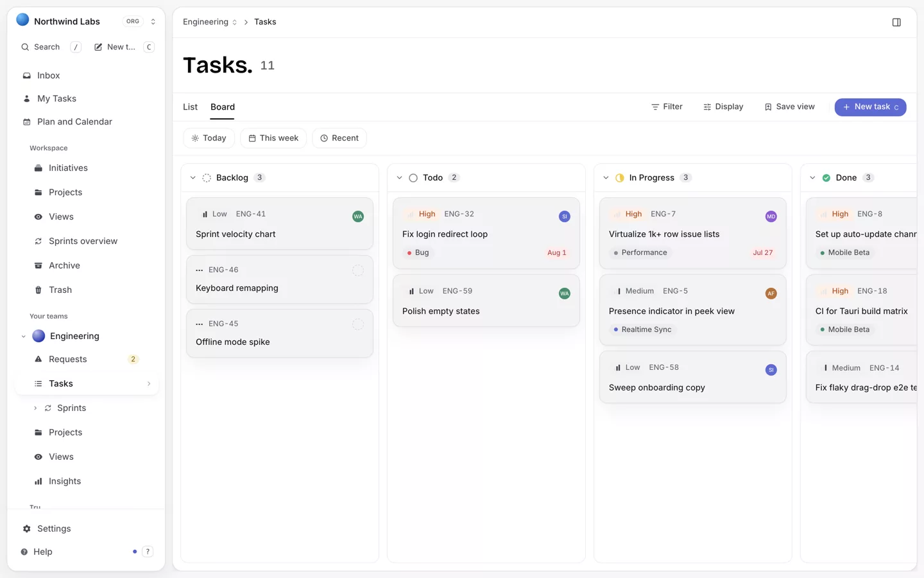The width and height of the screenshot is (924, 578).
Task: Open the Polish empty states card
Action: 486,301
